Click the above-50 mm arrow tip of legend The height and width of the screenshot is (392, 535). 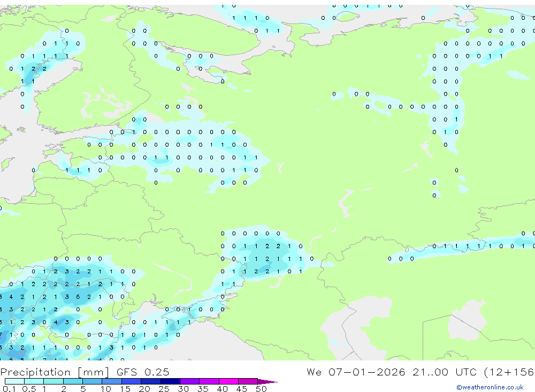click(x=267, y=382)
